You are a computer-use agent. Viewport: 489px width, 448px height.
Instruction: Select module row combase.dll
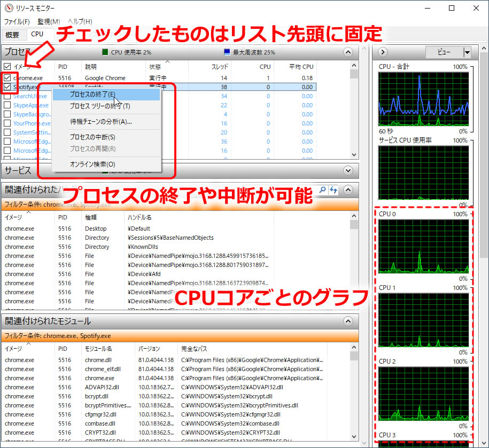point(100,423)
